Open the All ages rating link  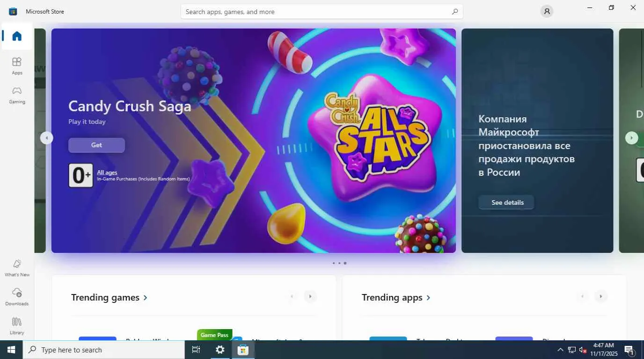tap(107, 172)
